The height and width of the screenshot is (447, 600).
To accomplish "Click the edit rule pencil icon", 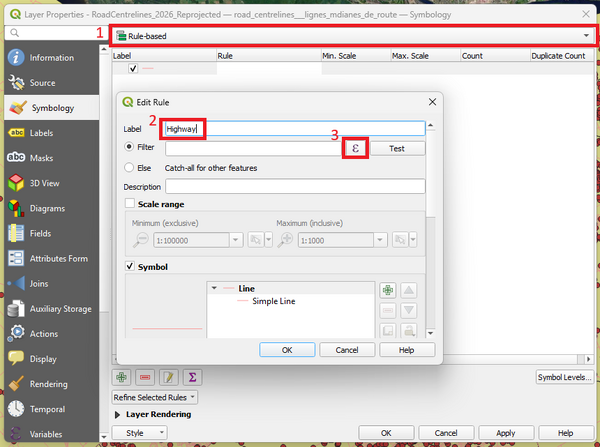I will pos(168,377).
